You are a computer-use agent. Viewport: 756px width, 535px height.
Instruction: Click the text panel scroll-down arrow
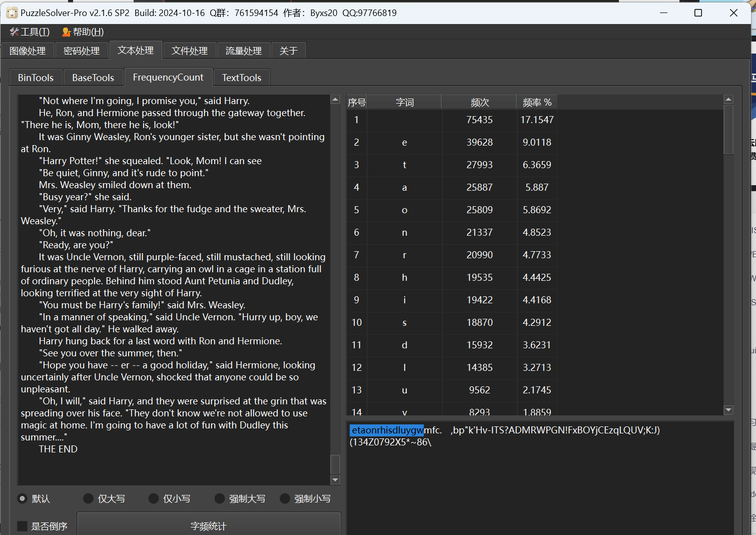point(335,480)
